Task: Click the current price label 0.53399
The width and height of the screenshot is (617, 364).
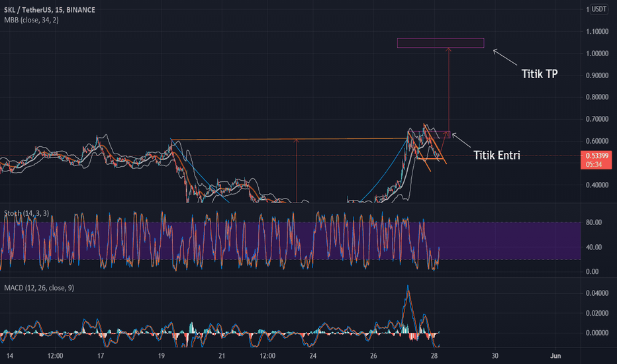Action: [596, 156]
